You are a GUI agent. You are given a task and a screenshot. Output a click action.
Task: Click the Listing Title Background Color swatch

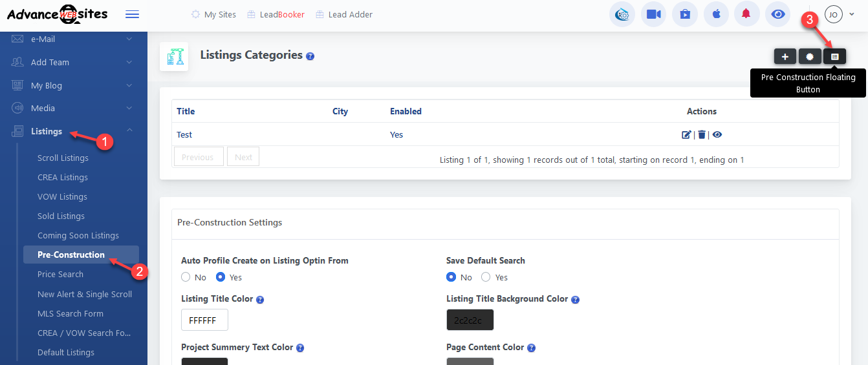click(x=470, y=320)
